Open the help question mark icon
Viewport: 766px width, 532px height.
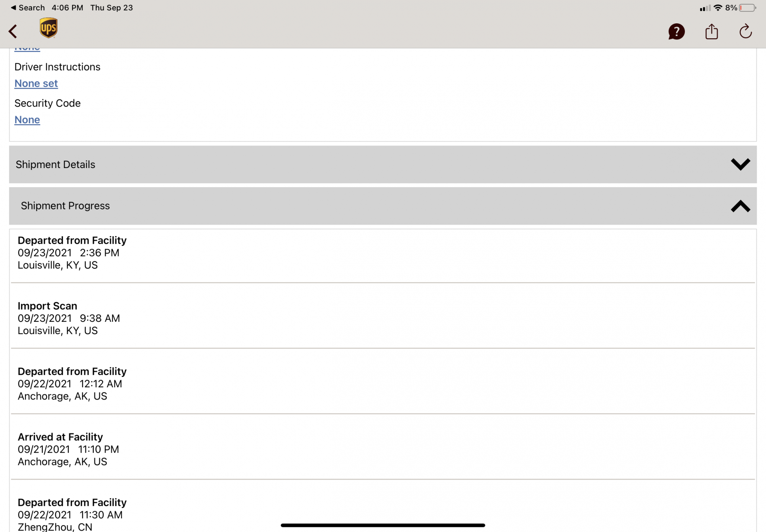(x=676, y=31)
